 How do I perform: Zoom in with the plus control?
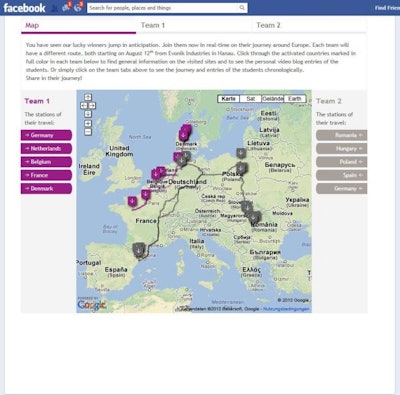88,124
